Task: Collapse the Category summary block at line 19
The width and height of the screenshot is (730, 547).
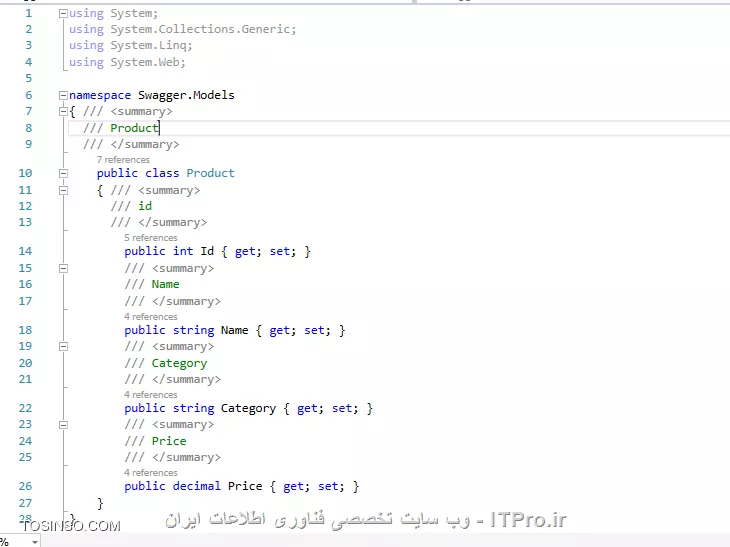Action: coord(63,347)
